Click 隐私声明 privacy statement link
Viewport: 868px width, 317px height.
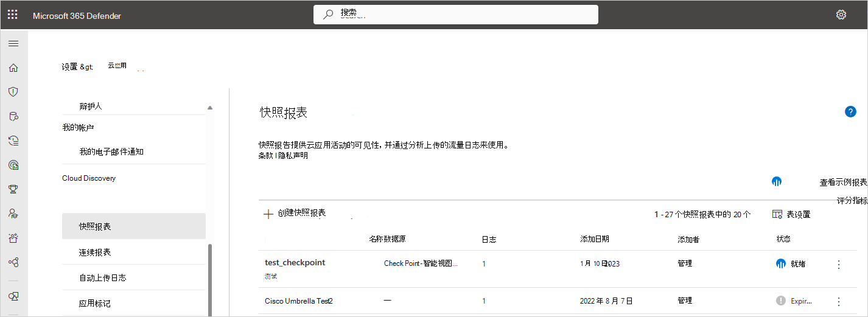pos(293,156)
